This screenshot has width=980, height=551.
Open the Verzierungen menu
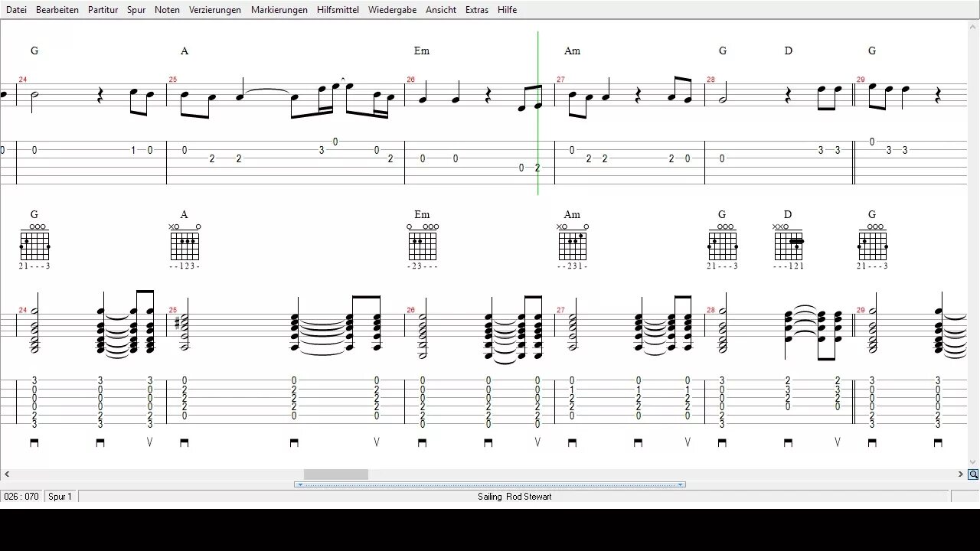tap(215, 10)
